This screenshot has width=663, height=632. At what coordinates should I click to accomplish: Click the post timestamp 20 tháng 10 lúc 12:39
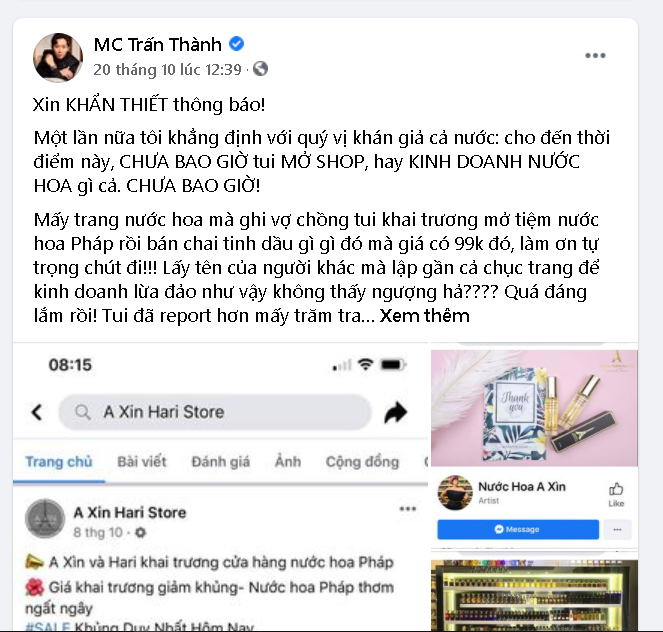[x=167, y=69]
